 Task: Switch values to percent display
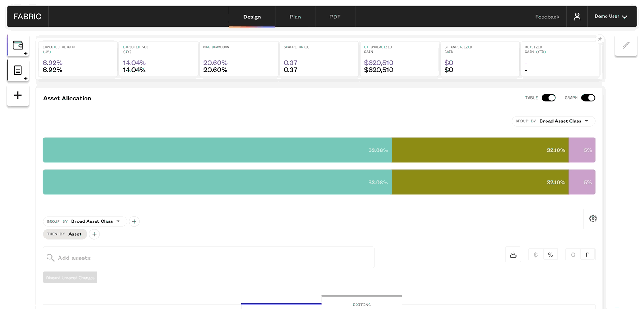(551, 255)
